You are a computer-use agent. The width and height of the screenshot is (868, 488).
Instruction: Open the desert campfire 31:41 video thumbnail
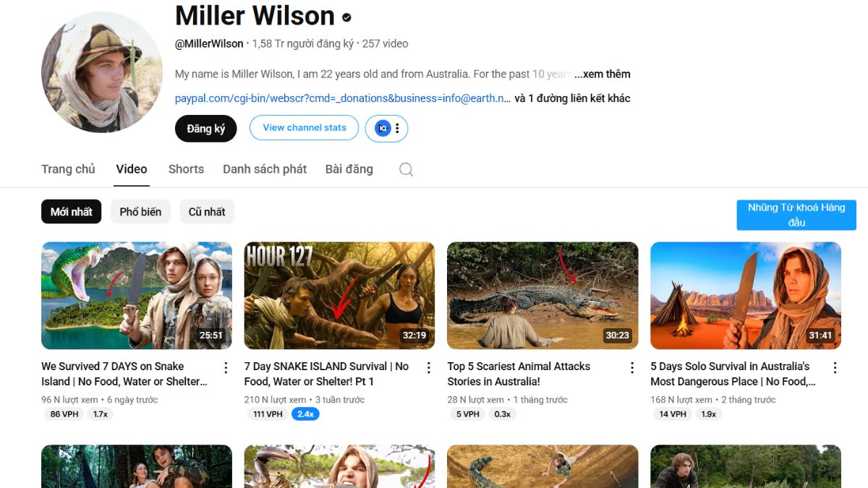click(746, 296)
